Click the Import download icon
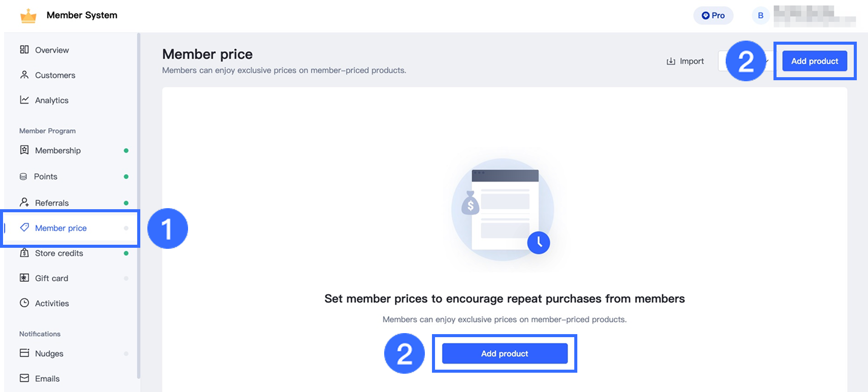 click(671, 61)
